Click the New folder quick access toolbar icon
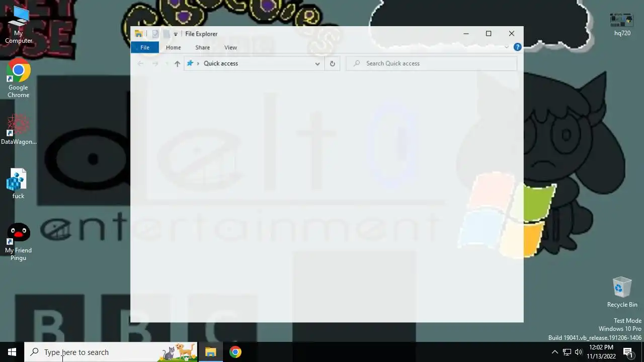This screenshot has height=362, width=644. tap(166, 34)
